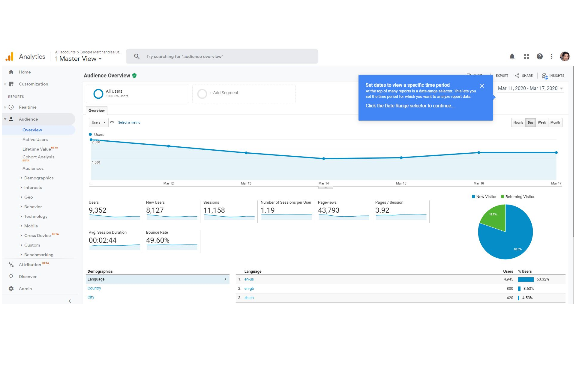Select Overview under Audience in sidebar
Viewport: 576px width, 384px height.
click(x=33, y=130)
